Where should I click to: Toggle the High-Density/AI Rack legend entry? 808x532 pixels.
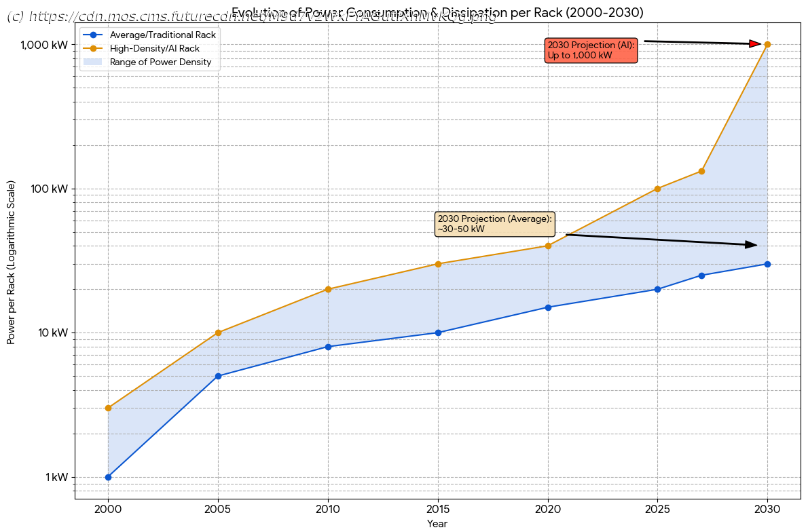(x=154, y=48)
